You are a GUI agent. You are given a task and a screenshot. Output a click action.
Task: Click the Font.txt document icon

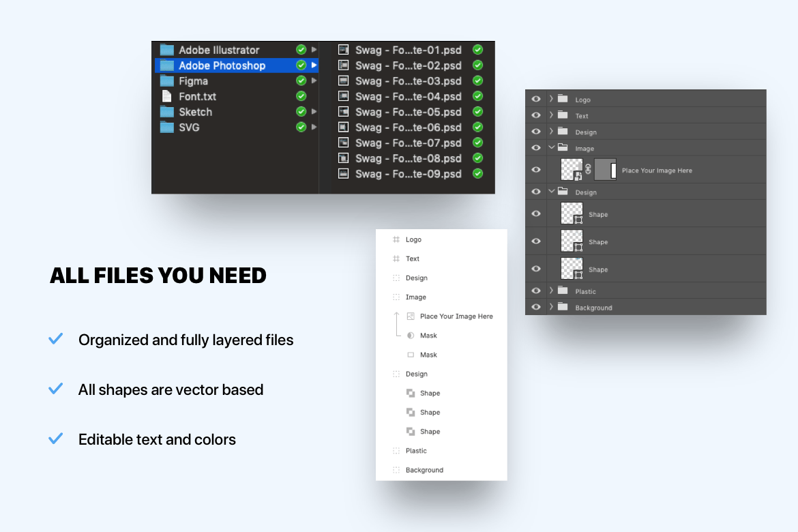point(166,96)
